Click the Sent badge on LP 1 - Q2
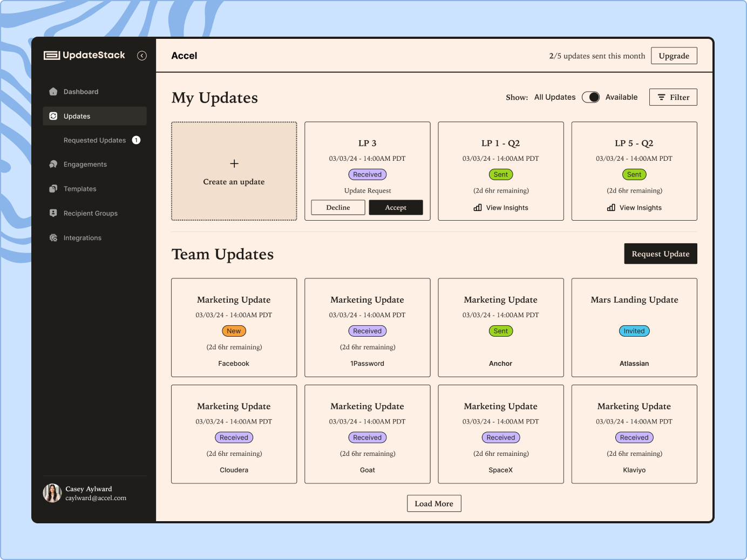Viewport: 747px width, 560px height. coord(501,174)
